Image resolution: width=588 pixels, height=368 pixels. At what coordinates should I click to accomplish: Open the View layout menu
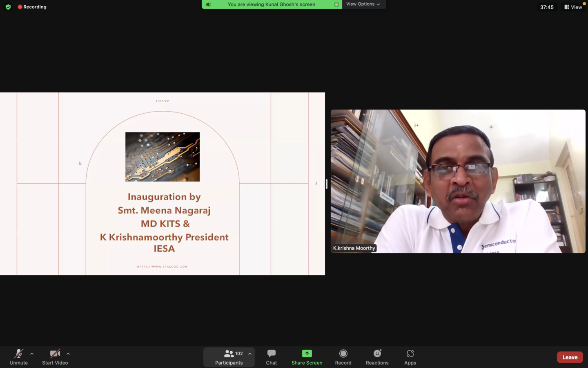tap(573, 7)
